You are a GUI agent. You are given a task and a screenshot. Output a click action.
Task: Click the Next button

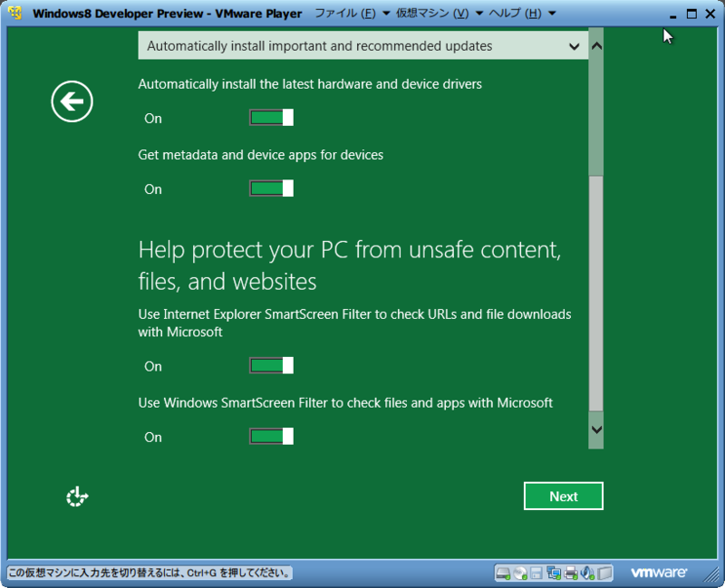(563, 496)
